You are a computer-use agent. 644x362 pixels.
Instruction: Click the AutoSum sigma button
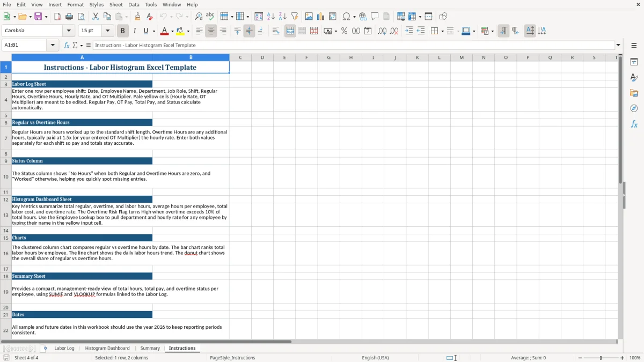tap(75, 45)
